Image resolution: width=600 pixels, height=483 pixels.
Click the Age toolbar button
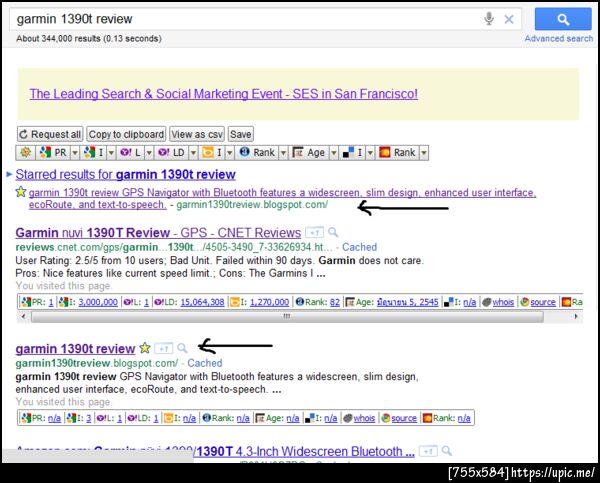point(309,152)
